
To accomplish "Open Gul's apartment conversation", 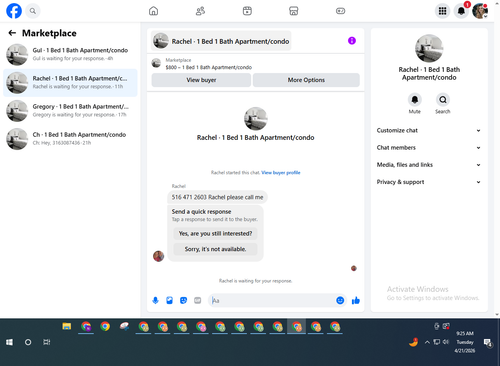I will (70, 54).
